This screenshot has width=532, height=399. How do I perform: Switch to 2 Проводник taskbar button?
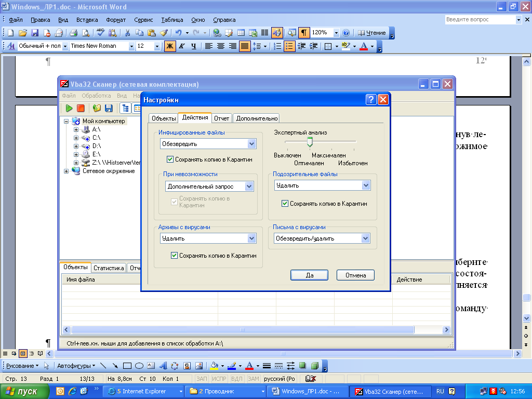pos(227,391)
